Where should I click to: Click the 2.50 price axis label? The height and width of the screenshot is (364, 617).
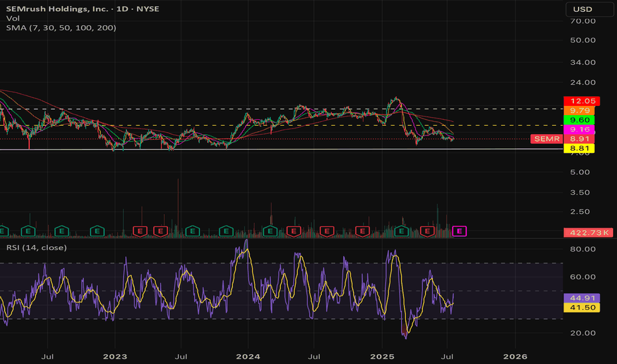[580, 212]
